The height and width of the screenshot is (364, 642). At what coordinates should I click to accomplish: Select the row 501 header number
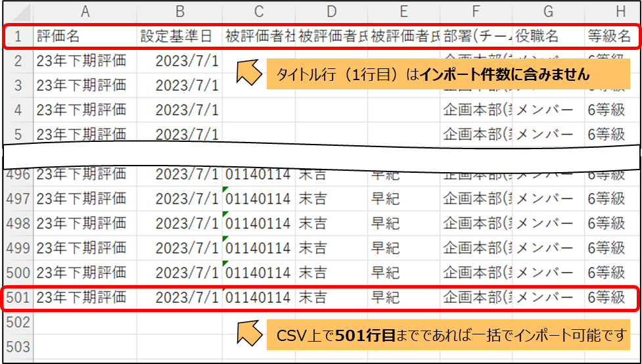18,298
